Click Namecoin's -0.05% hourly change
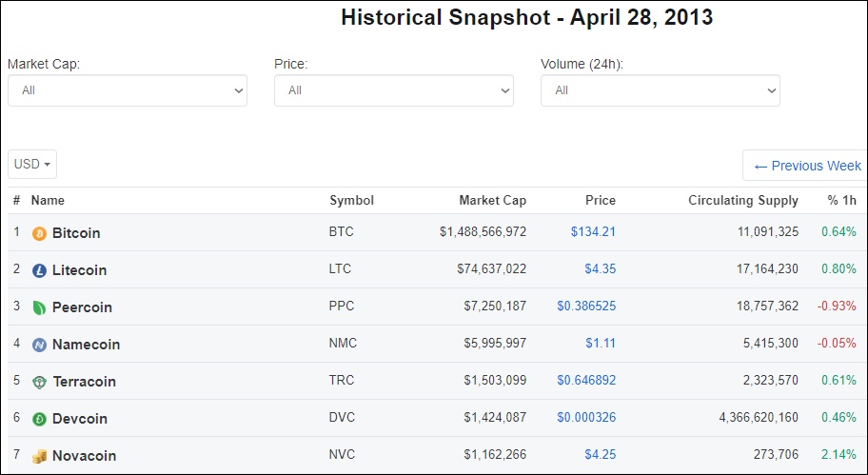 click(837, 343)
